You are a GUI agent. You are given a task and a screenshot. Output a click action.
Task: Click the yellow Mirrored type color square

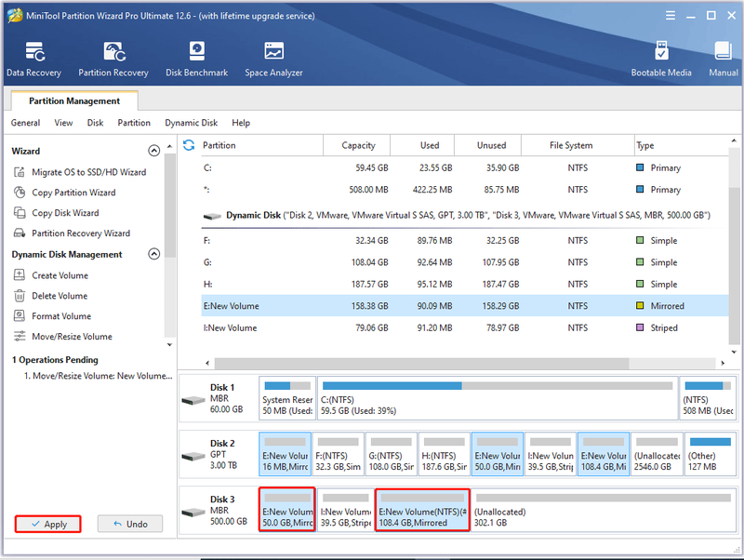[x=640, y=306]
